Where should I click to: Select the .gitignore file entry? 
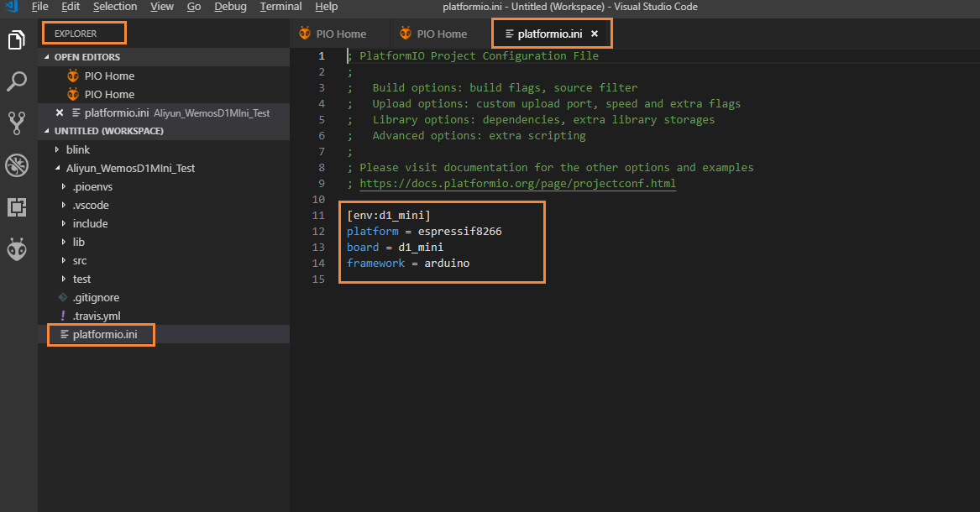[92, 297]
